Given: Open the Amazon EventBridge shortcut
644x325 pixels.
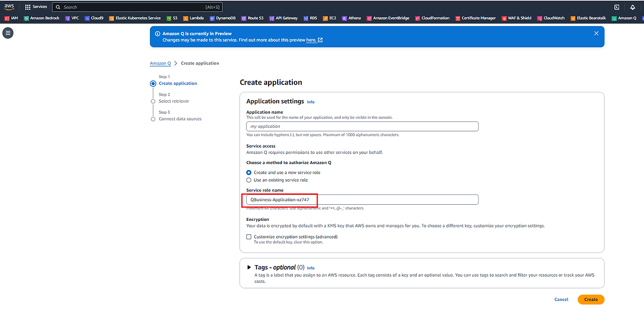Looking at the screenshot, I should 388,18.
